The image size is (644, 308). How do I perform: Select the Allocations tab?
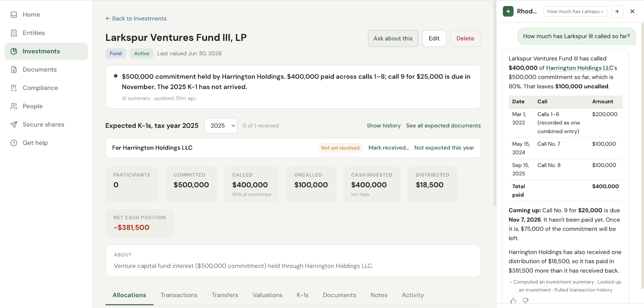[x=129, y=295]
